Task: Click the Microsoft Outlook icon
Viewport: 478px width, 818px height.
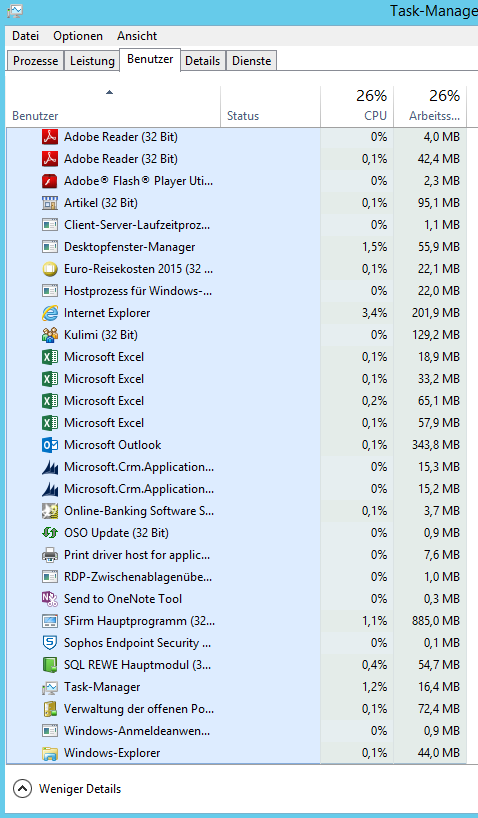Action: point(50,445)
